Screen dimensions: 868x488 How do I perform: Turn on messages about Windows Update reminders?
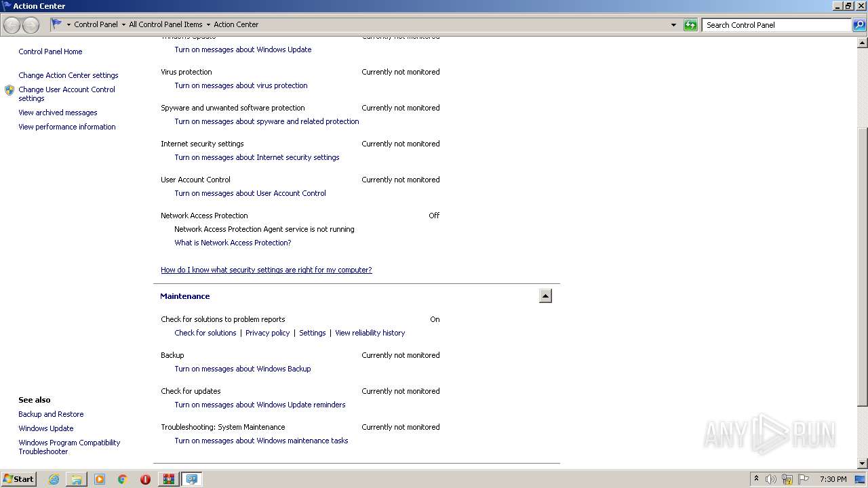[x=260, y=405]
